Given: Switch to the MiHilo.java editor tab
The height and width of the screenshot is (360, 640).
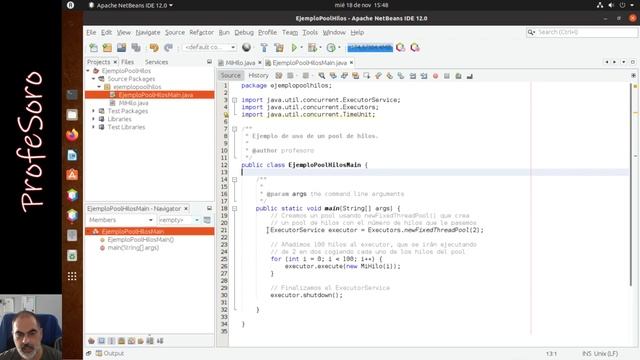Looking at the screenshot, I should [240, 62].
